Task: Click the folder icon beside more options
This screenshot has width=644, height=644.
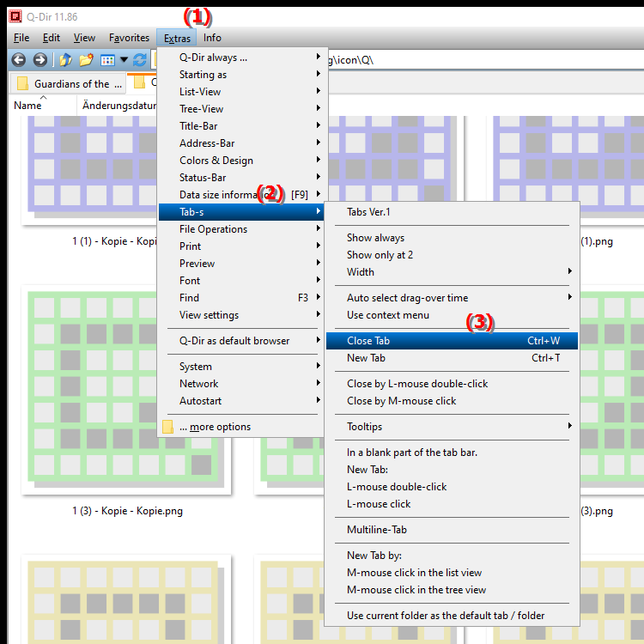Action: point(167,427)
